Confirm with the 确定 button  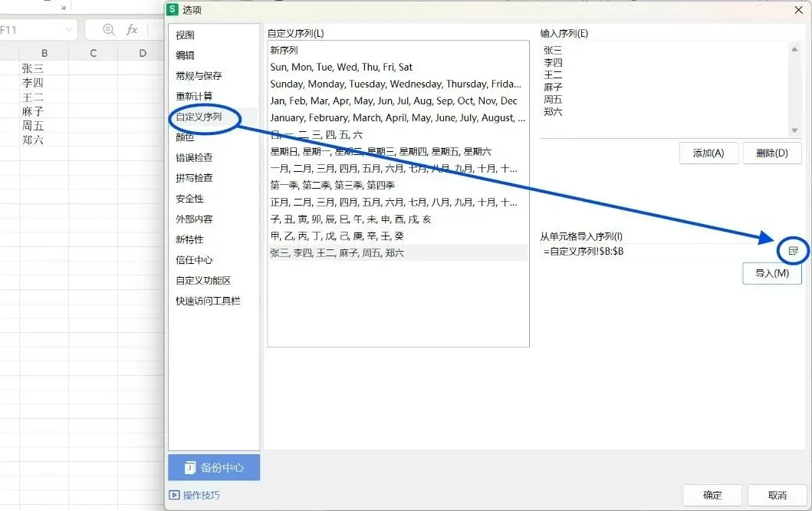(712, 495)
